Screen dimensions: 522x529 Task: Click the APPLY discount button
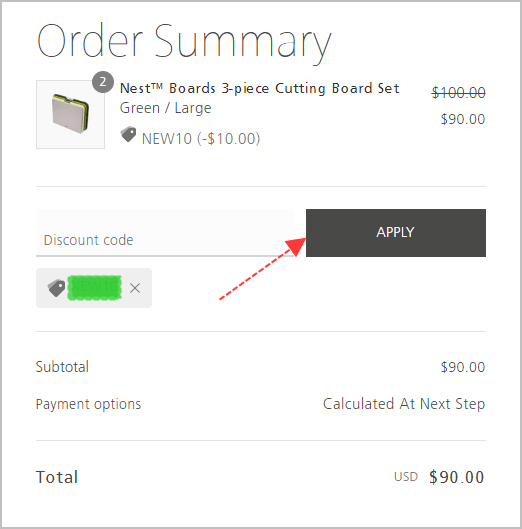tap(396, 233)
